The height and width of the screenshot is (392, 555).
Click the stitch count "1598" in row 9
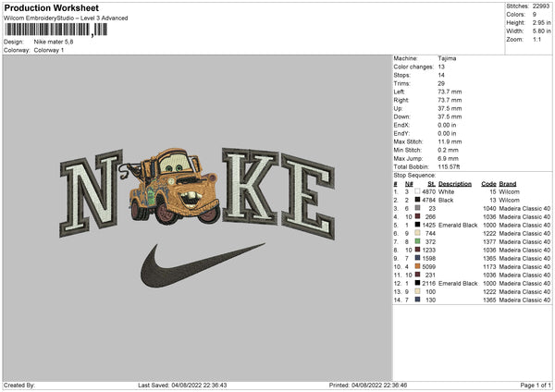(428, 258)
